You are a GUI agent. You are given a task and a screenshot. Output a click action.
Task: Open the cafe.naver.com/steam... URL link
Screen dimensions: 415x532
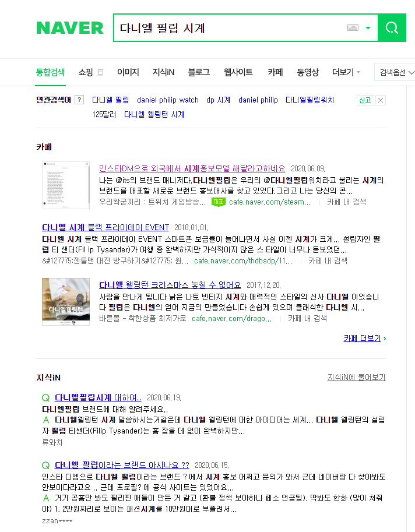pyautogui.click(x=270, y=202)
